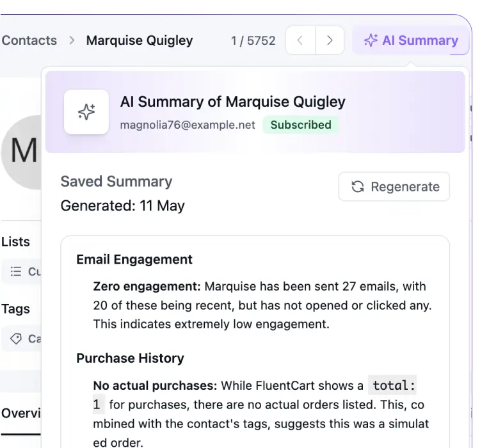Click the breadcrumb chevron separator after Contacts
Viewport: 489px width, 448px height.
(72, 40)
